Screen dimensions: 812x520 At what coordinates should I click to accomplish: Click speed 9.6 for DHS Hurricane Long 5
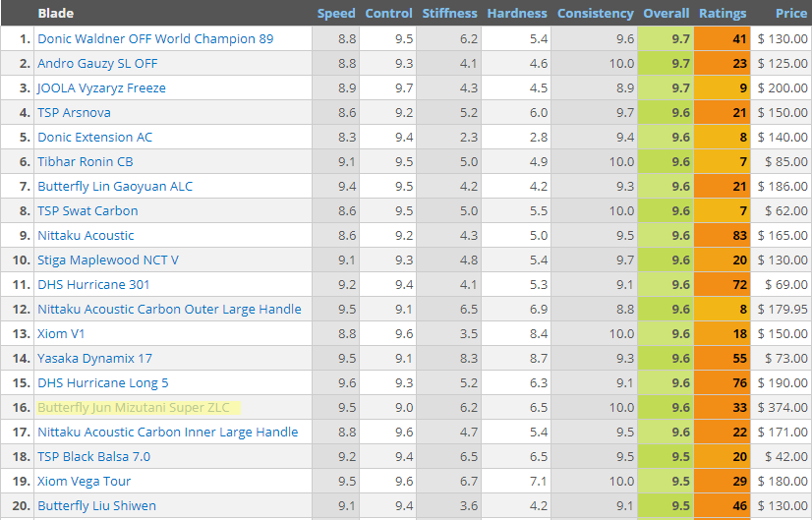(347, 383)
